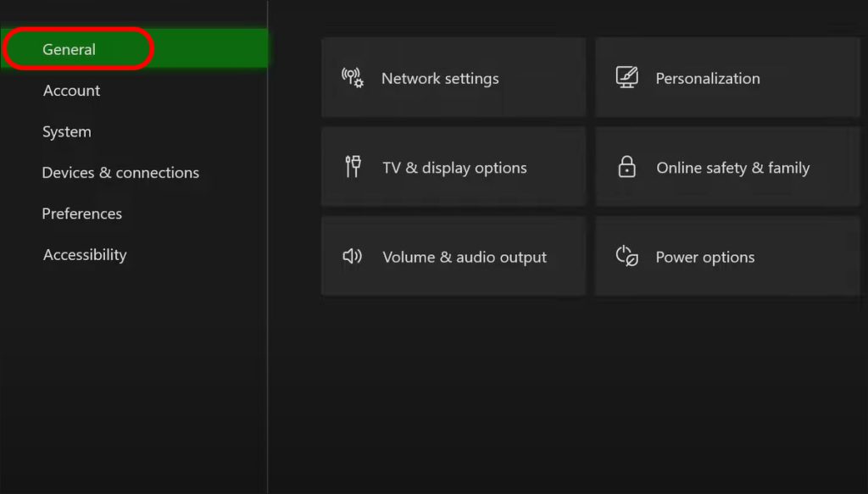Click the Personalization monitor icon
868x494 pixels.
click(627, 77)
